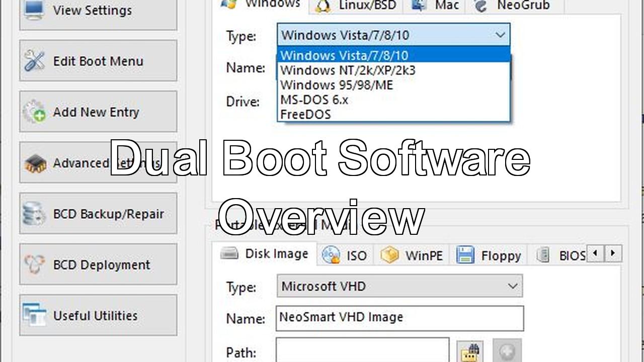Switch to the ISO tab
The image size is (644, 362).
click(346, 255)
